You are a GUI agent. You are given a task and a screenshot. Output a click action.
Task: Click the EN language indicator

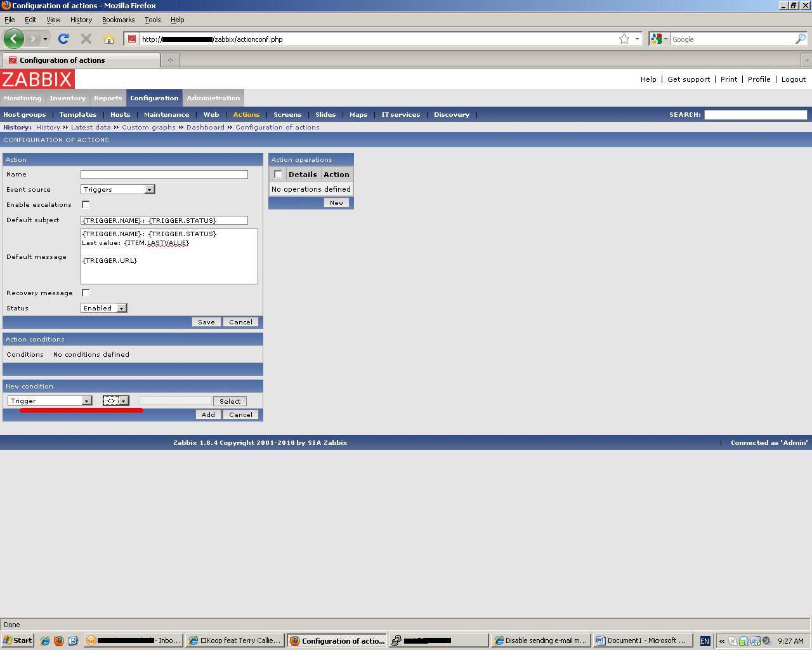704,641
